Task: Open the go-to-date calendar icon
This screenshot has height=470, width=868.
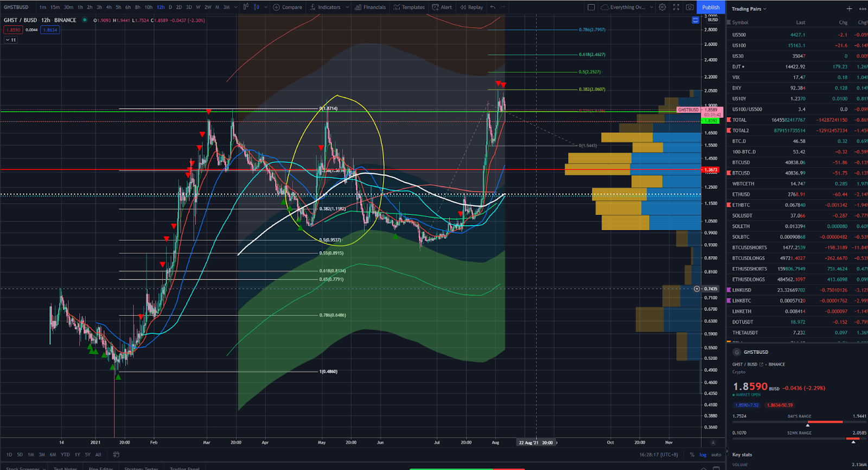Action: coord(116,455)
